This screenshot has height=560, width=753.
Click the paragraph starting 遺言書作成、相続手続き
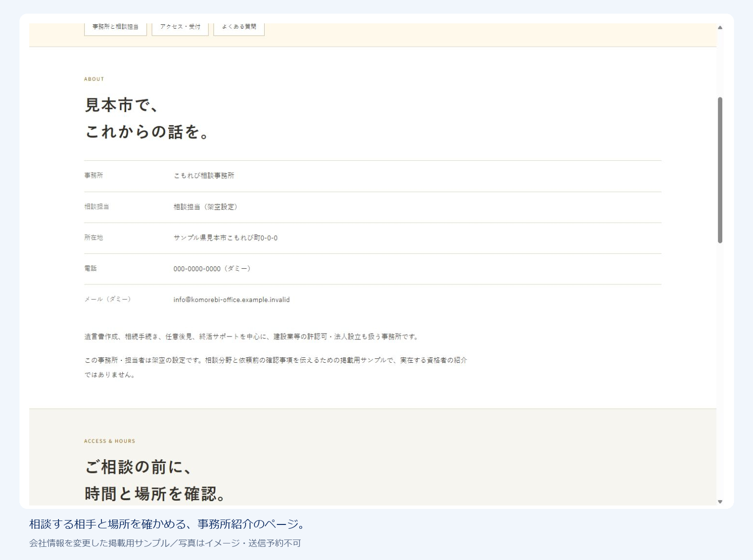[x=251, y=337]
